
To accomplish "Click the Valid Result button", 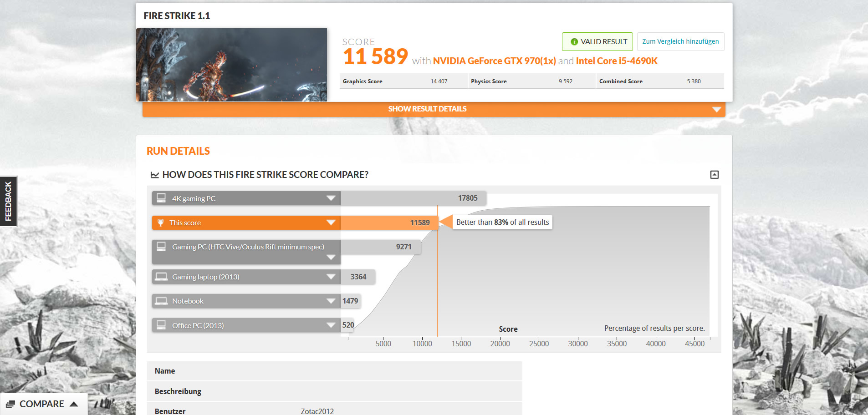I will (597, 41).
